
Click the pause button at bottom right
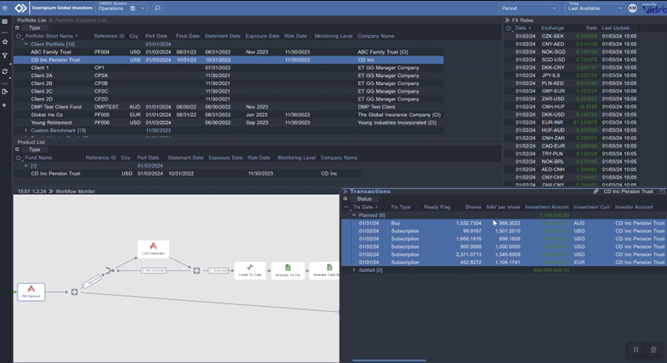(636, 349)
